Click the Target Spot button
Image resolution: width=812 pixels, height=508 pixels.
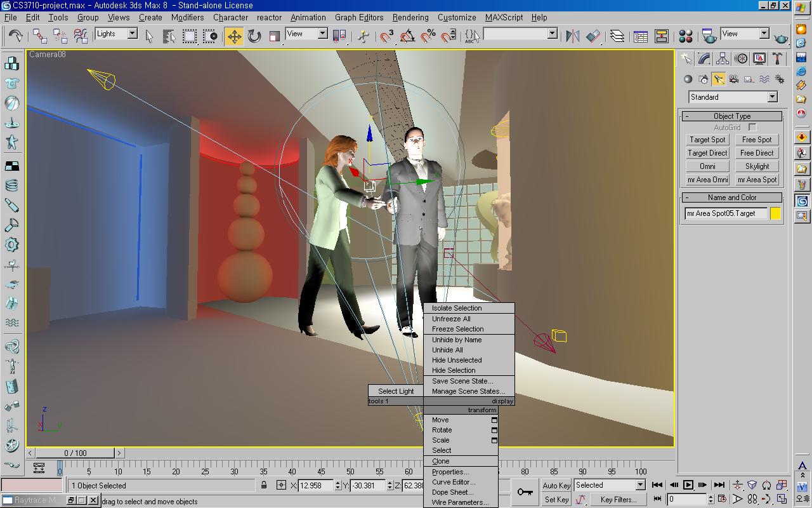point(707,140)
